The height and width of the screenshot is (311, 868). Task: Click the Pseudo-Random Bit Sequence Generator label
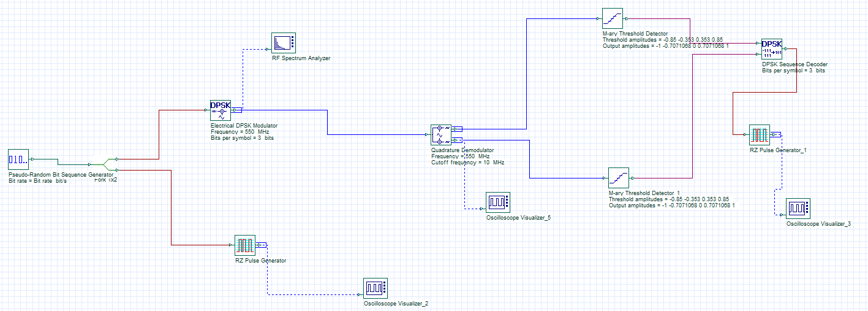tap(61, 174)
